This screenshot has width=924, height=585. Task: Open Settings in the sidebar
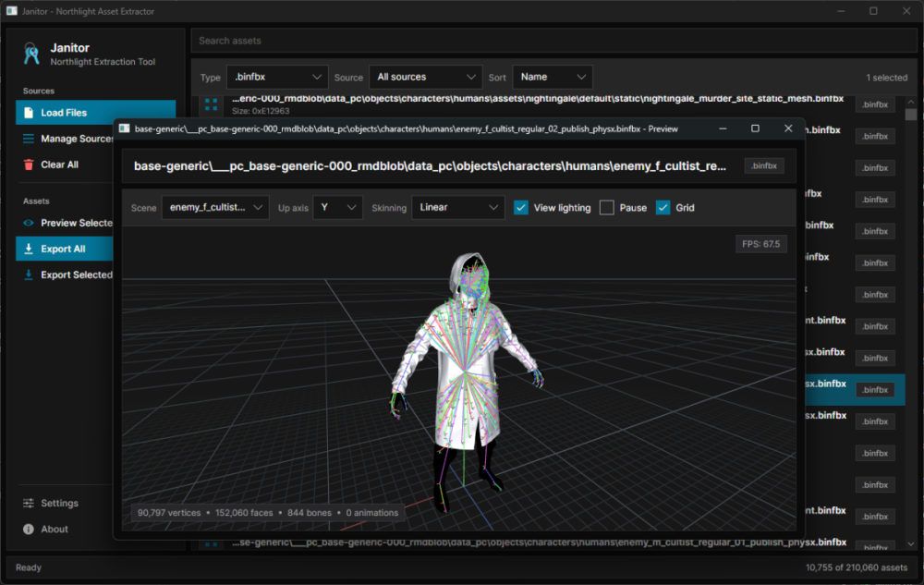pos(65,503)
